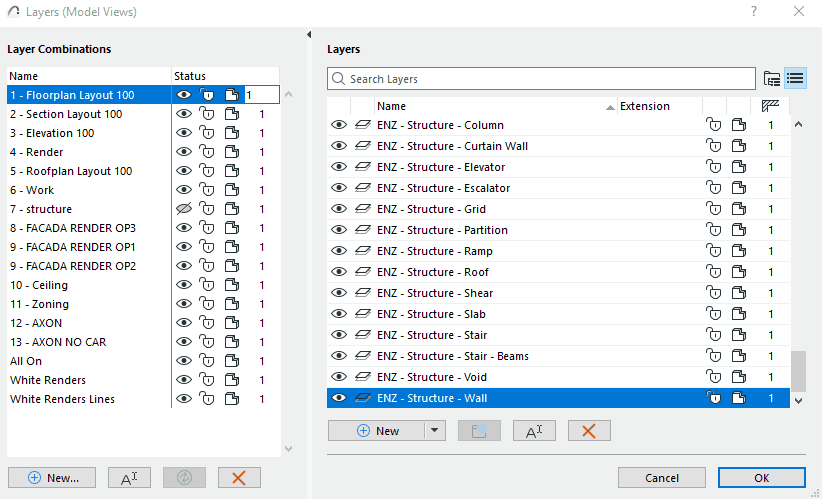This screenshot has width=822, height=499.
Task: Click the combinations list scroll down arrow
Action: tap(288, 449)
